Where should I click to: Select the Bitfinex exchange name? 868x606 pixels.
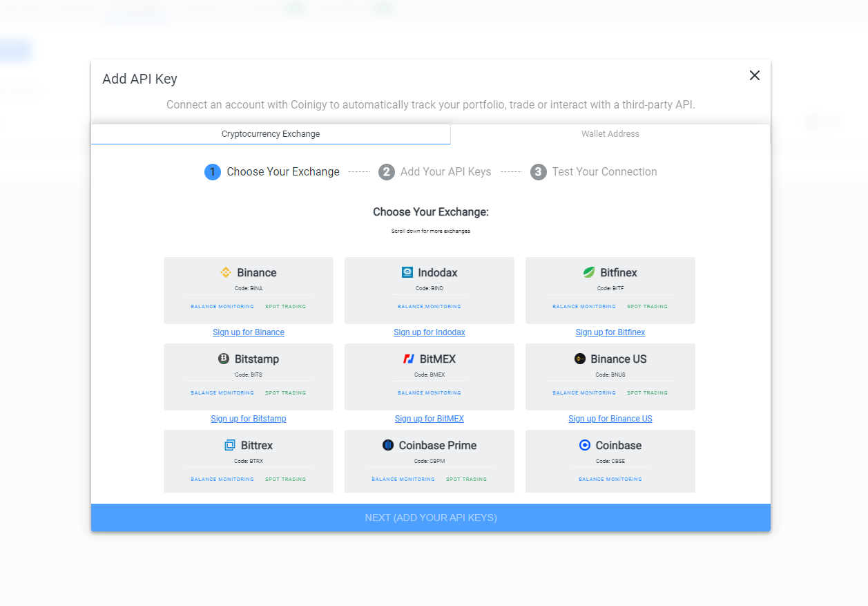tap(619, 272)
